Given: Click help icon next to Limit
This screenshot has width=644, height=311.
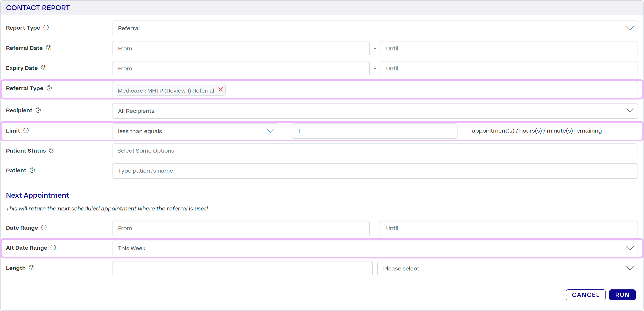Looking at the screenshot, I should point(26,130).
